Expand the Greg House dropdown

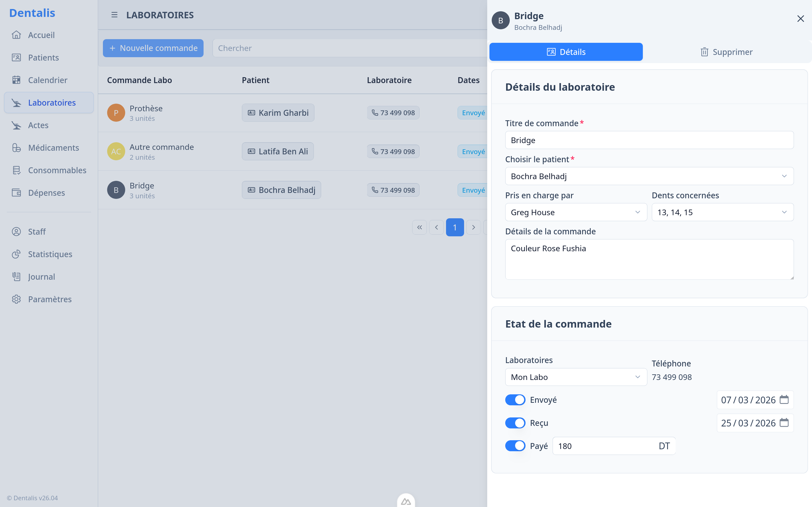pos(576,212)
